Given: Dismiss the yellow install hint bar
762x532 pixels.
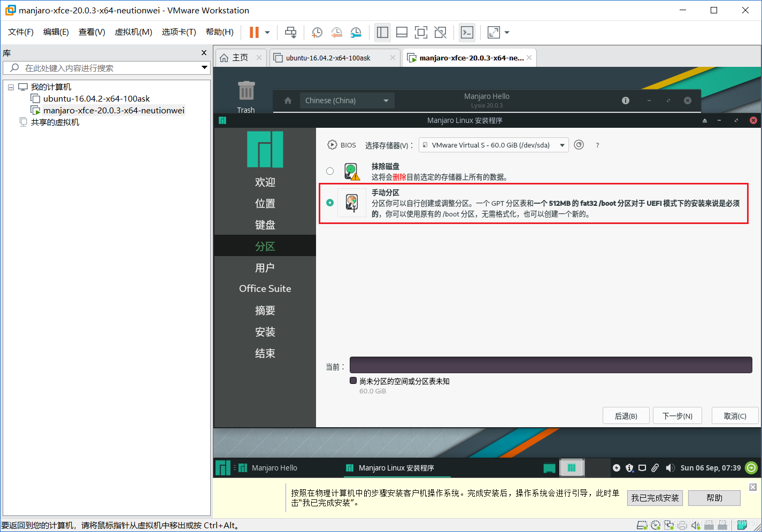Looking at the screenshot, I should [x=753, y=487].
